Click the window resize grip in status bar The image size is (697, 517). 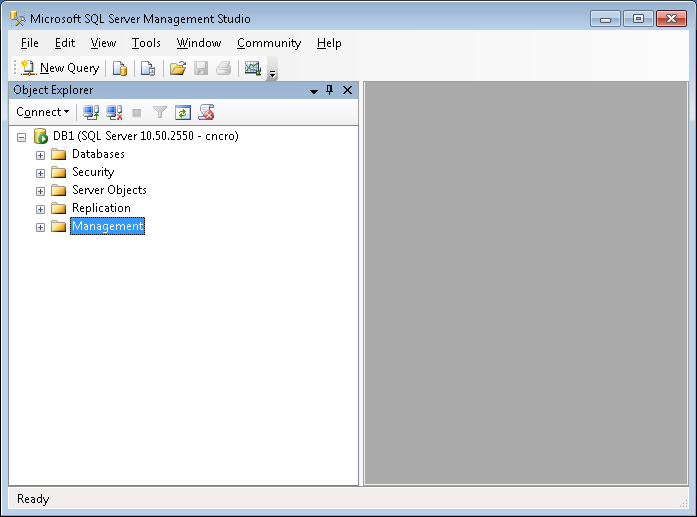tap(683, 503)
